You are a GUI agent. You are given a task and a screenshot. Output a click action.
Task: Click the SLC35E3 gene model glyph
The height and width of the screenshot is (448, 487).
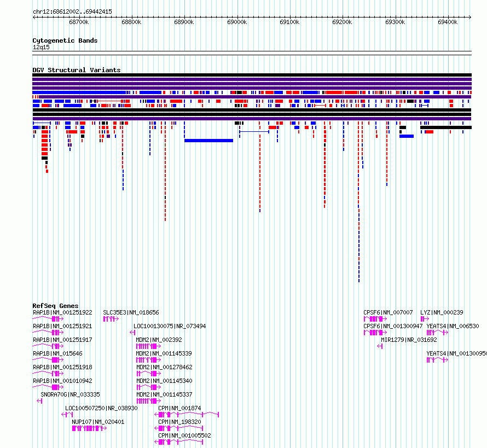pos(111,319)
